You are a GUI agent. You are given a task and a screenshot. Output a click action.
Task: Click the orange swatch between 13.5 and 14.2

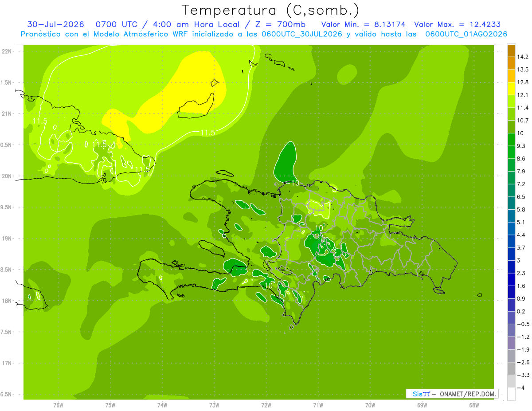pyautogui.click(x=511, y=63)
